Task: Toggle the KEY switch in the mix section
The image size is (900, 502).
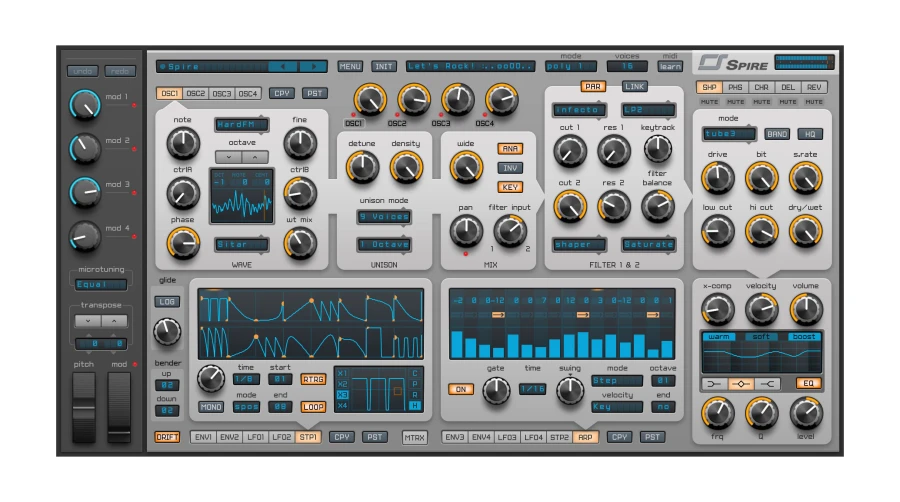Action: coord(510,187)
